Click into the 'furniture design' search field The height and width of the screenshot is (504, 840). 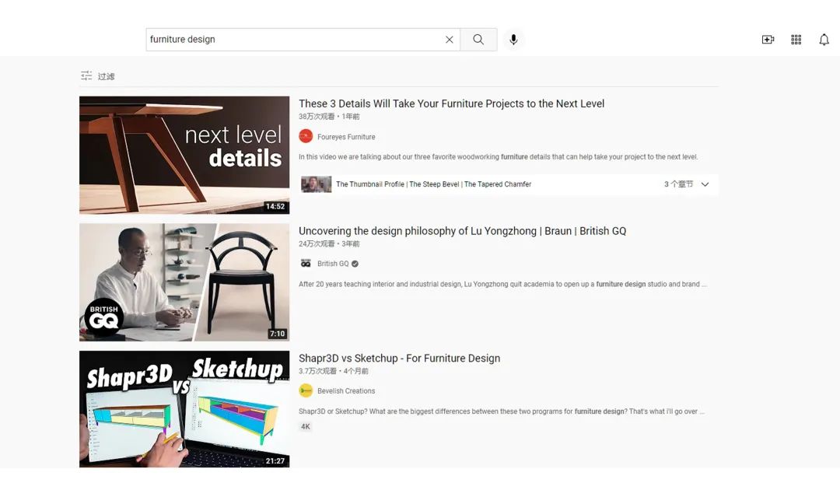point(296,40)
